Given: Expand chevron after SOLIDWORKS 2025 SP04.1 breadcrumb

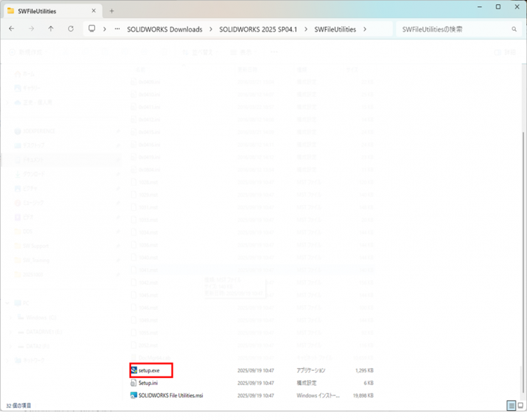Looking at the screenshot, I should click(305, 29).
